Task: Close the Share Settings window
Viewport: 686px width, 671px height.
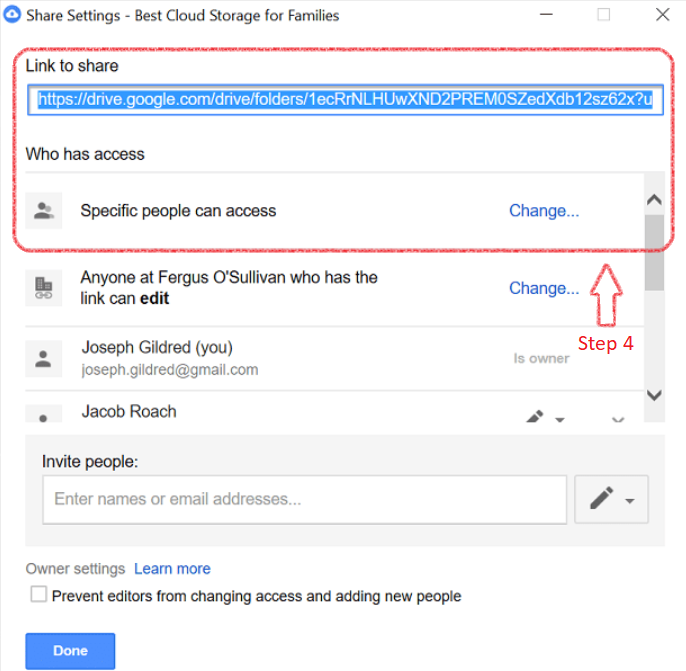Action: point(662,15)
